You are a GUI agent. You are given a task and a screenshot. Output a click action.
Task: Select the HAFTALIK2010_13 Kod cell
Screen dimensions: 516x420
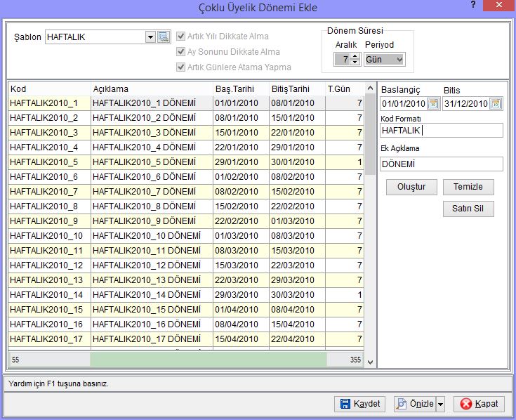pos(49,280)
